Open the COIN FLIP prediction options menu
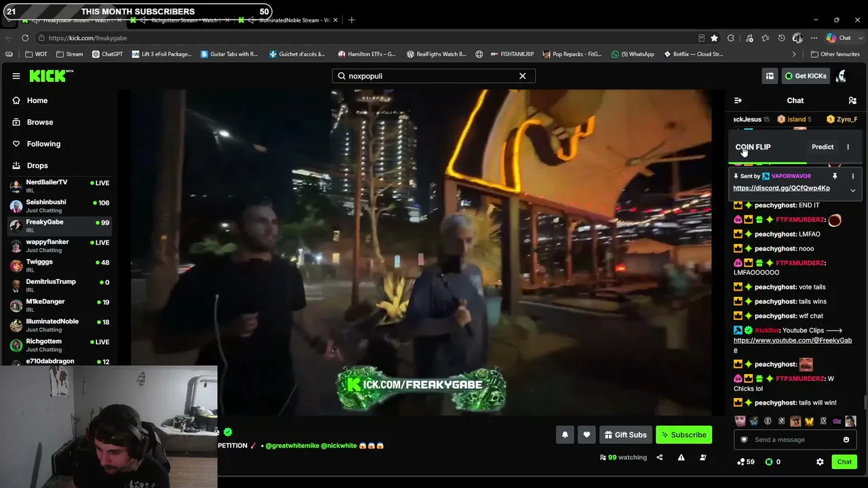The height and width of the screenshot is (488, 868). pos(848,147)
